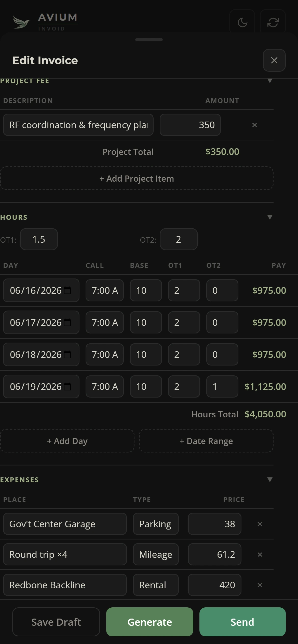
Task: Edit base hours for 06/19/2026 row
Action: [x=146, y=387]
